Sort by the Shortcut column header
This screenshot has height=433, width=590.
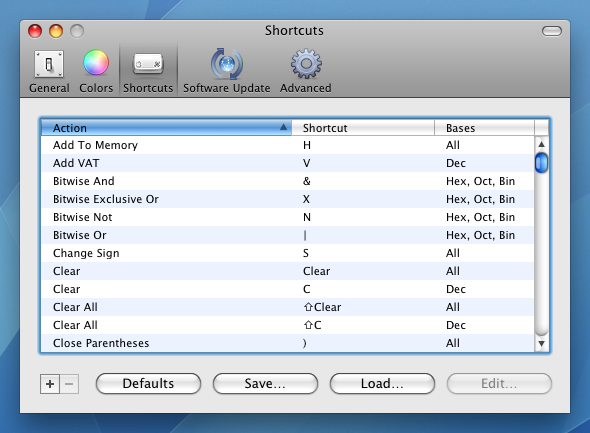point(363,128)
